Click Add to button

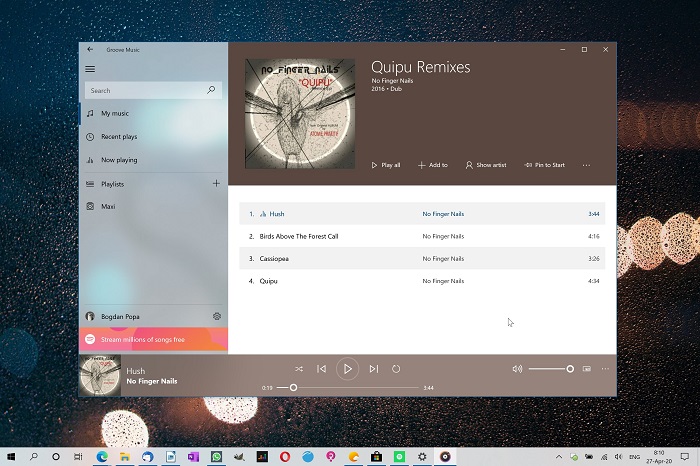click(433, 165)
